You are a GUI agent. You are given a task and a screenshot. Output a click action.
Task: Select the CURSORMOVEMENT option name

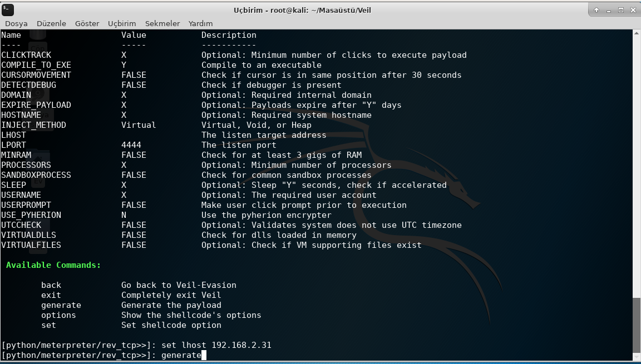coord(36,75)
